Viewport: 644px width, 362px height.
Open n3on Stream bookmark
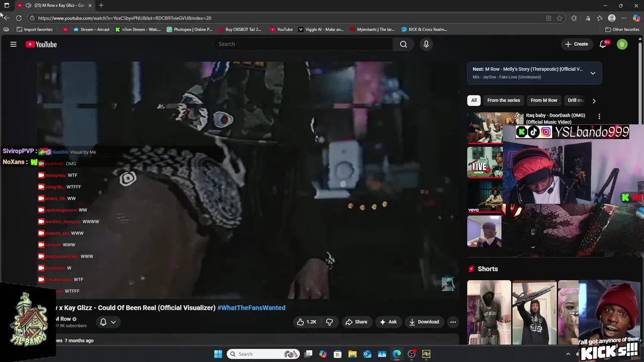[138, 29]
